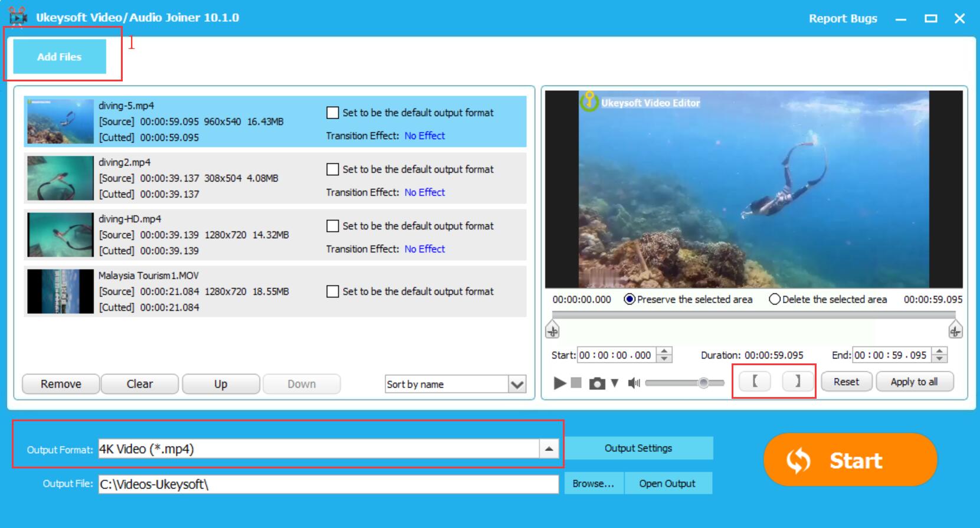
Task: Change transition effect of diving-5.mp4
Action: (x=425, y=136)
